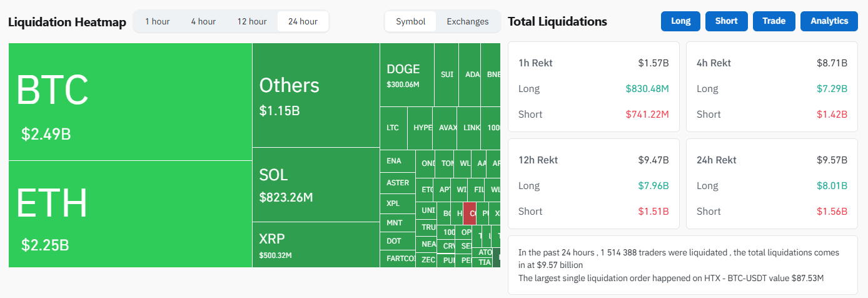
Task: Select the 24 hour timeframe
Action: pyautogui.click(x=303, y=21)
